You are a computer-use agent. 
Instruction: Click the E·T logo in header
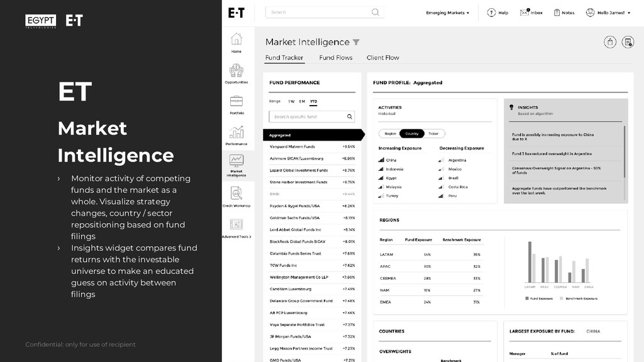pos(236,13)
